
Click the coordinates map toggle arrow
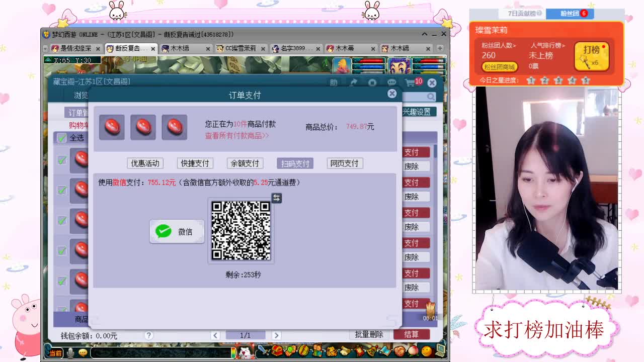click(x=48, y=60)
